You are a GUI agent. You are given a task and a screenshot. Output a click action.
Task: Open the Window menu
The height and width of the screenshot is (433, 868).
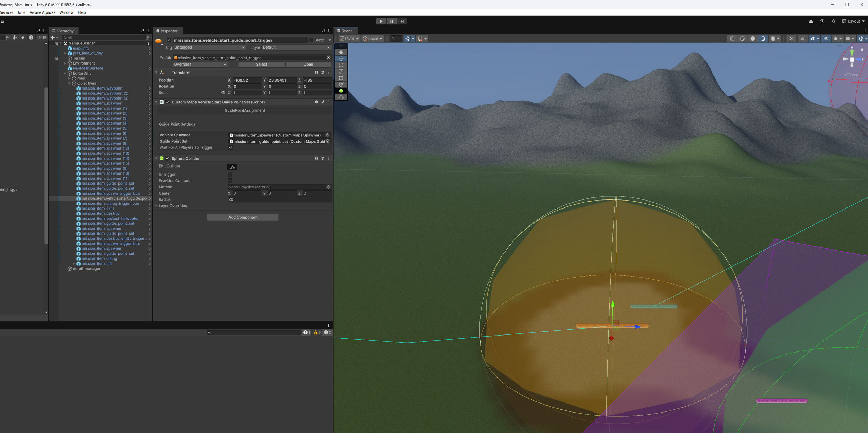tap(66, 12)
